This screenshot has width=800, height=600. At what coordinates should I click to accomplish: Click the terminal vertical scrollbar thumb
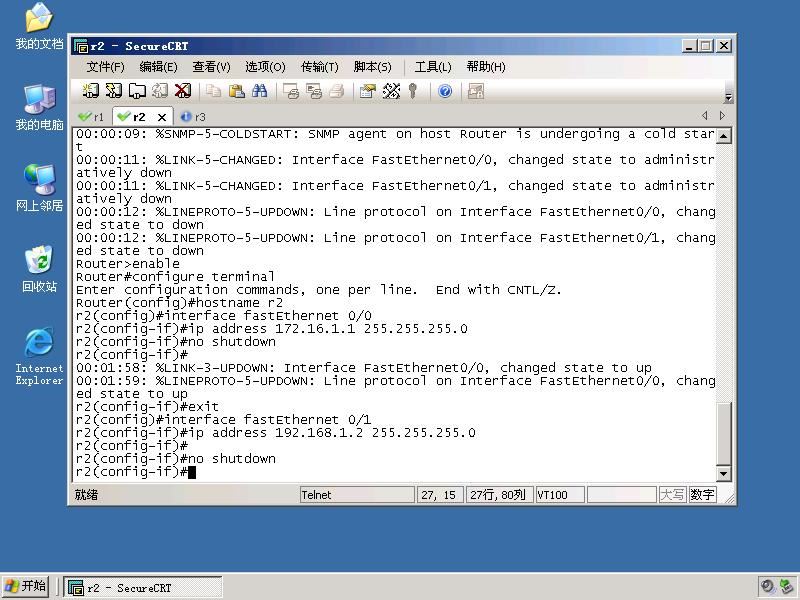pyautogui.click(x=723, y=434)
